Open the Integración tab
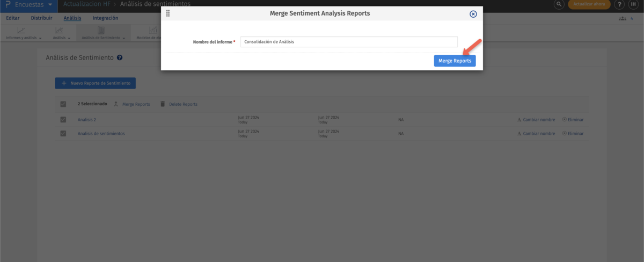Screen dimensions: 644x262 click(x=105, y=18)
